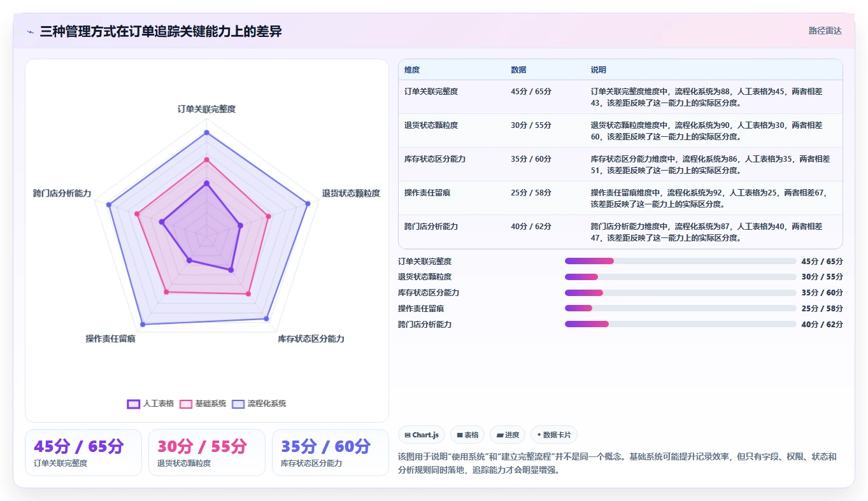Select table cell 操作责任留痕
This screenshot has height=501, width=868.
pos(427,193)
